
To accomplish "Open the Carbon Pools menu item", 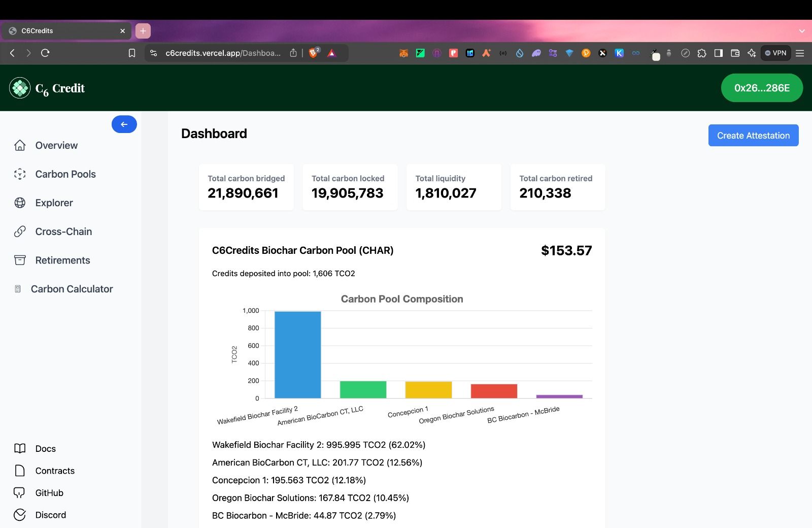I will [x=65, y=174].
